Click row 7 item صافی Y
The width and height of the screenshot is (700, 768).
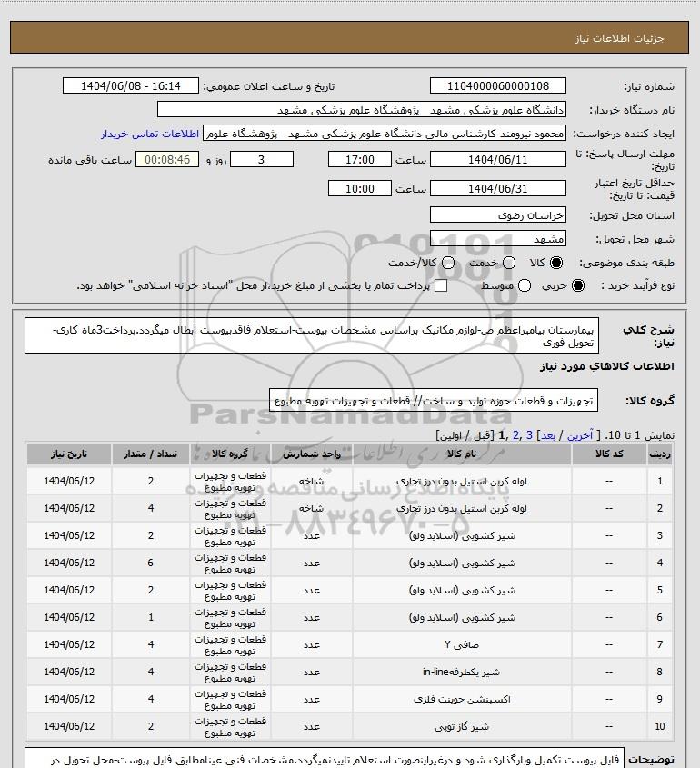[x=462, y=645]
